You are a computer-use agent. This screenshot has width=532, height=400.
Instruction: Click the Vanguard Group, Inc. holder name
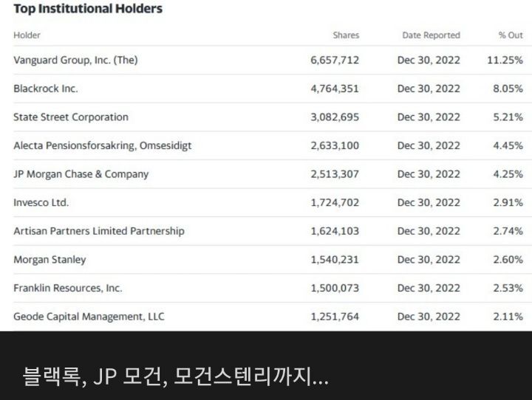click(x=75, y=60)
